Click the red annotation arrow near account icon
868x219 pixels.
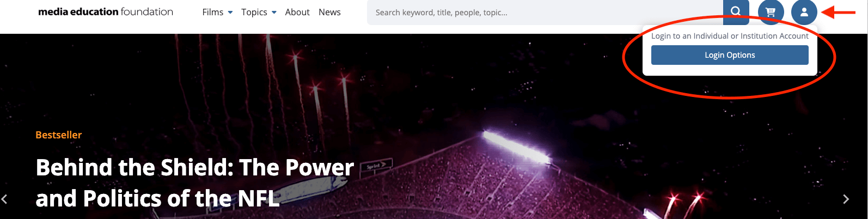pos(839,12)
